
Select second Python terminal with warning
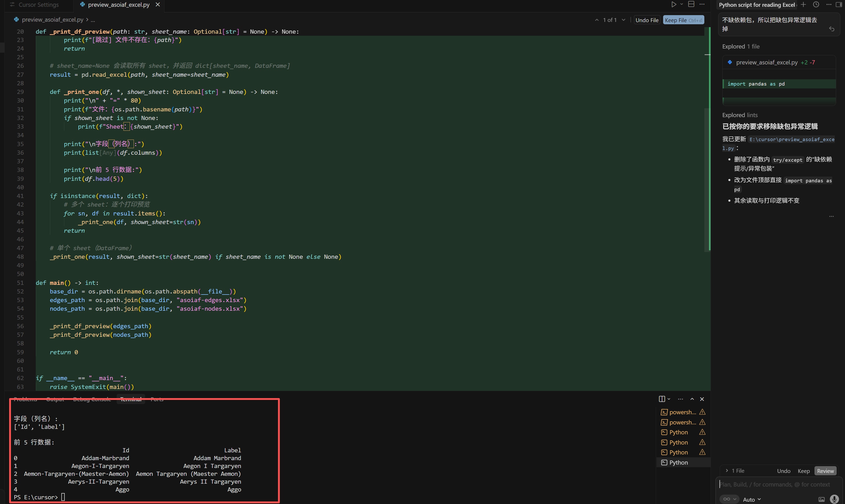pos(683,442)
